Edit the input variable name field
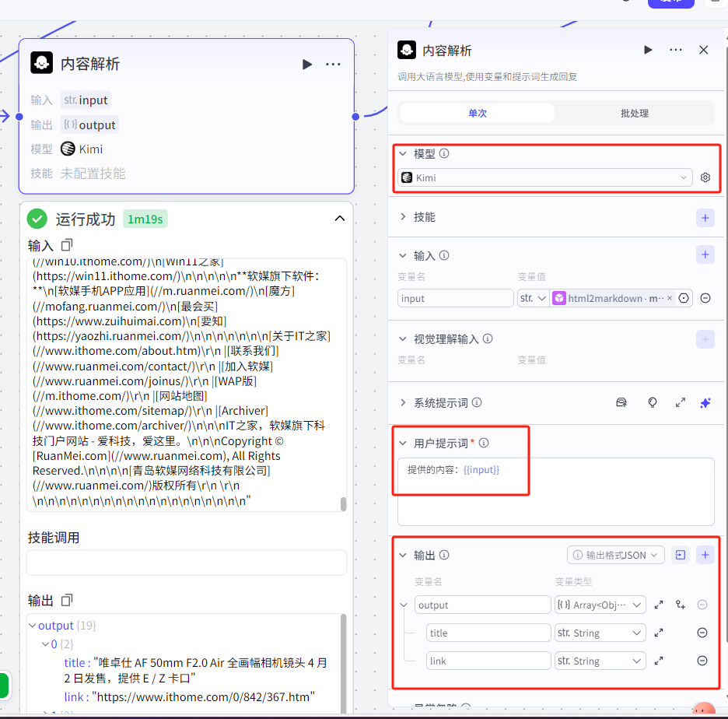Screen dimensions: 728x719 [456, 298]
